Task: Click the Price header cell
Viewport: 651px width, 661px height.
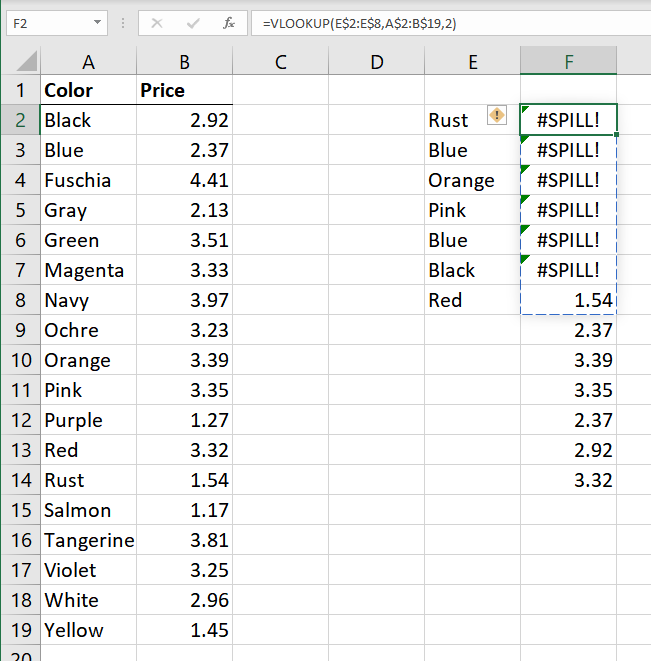Action: [x=185, y=90]
